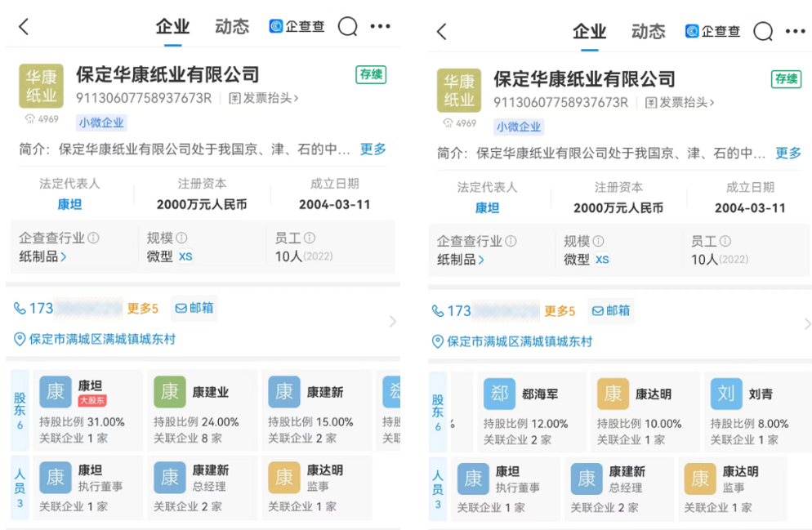This screenshot has height=530, width=812.
Task: Tap the phone icon before 173, right screenshot
Action: 438,311
